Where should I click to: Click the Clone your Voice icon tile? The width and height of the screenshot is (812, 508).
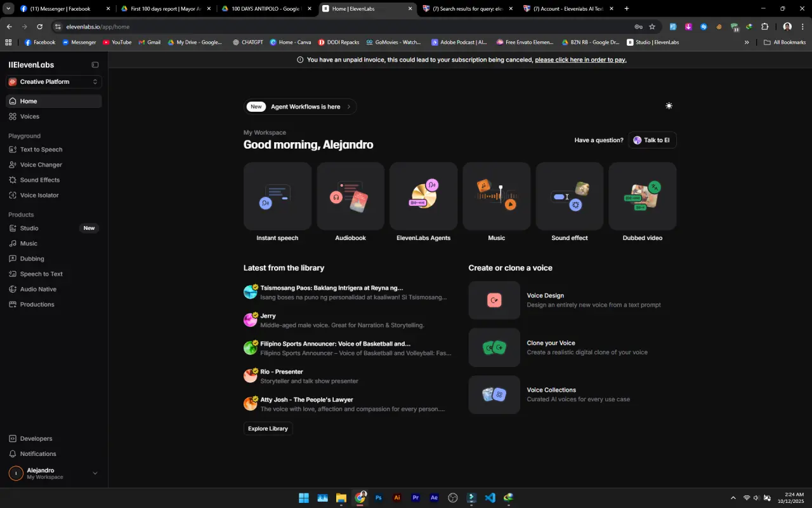coord(494,347)
